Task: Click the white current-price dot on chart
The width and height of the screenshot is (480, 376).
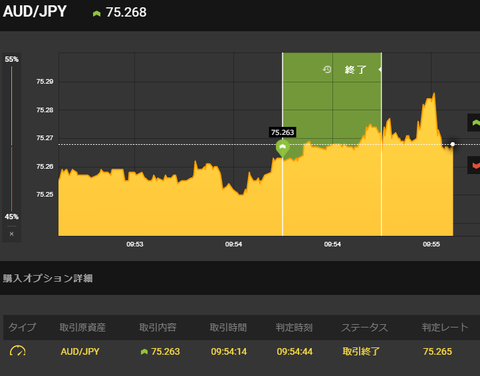Action: pyautogui.click(x=453, y=144)
